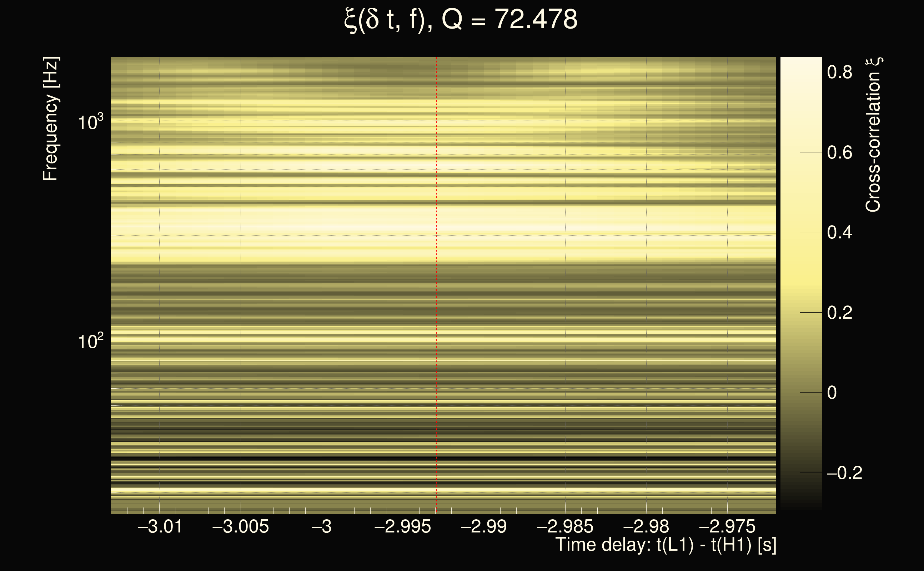Viewport: 924px width, 571px height.
Task: Click the –2.995 time delay tick label
Action: pos(403,526)
